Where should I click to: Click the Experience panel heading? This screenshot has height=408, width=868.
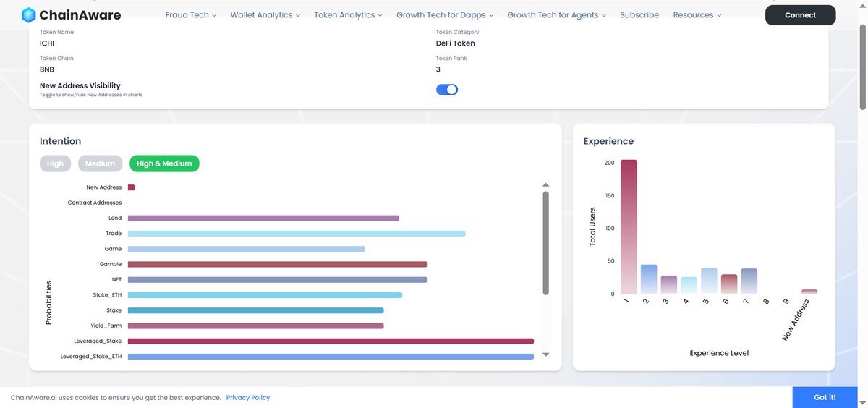click(608, 141)
